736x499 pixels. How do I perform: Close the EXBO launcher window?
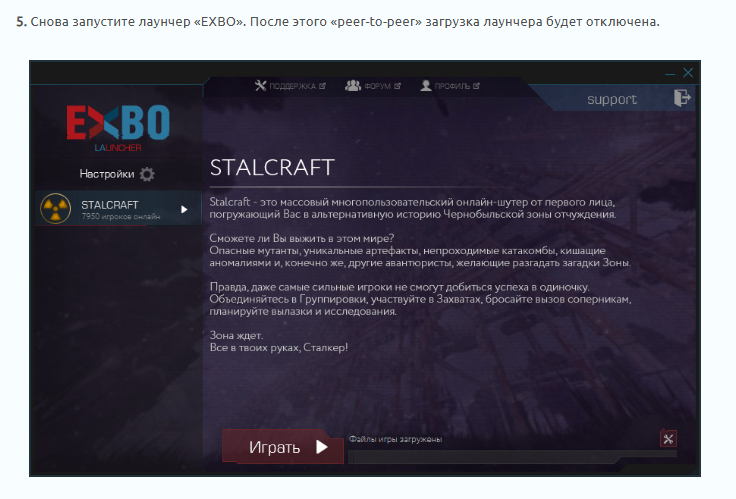tap(688, 73)
